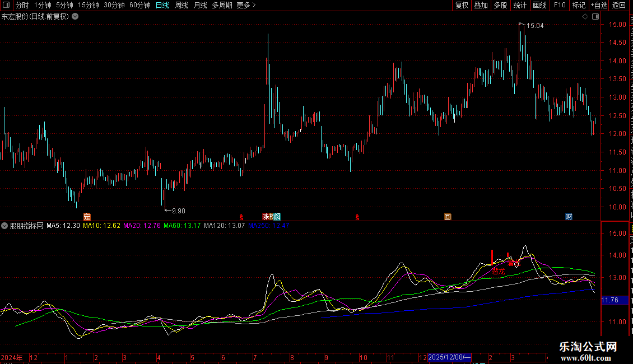The height and width of the screenshot is (364, 633).
Task: Open dropdown beside 东宏股份 chart title
Action: 75,17
